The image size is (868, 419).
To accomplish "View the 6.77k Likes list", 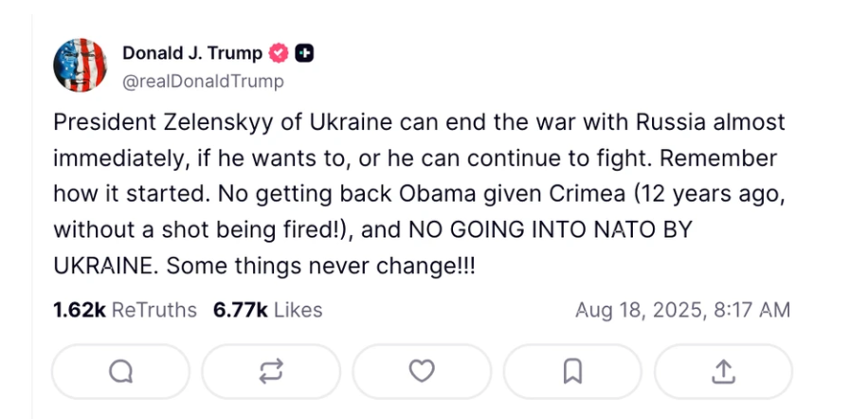I will pos(268,310).
